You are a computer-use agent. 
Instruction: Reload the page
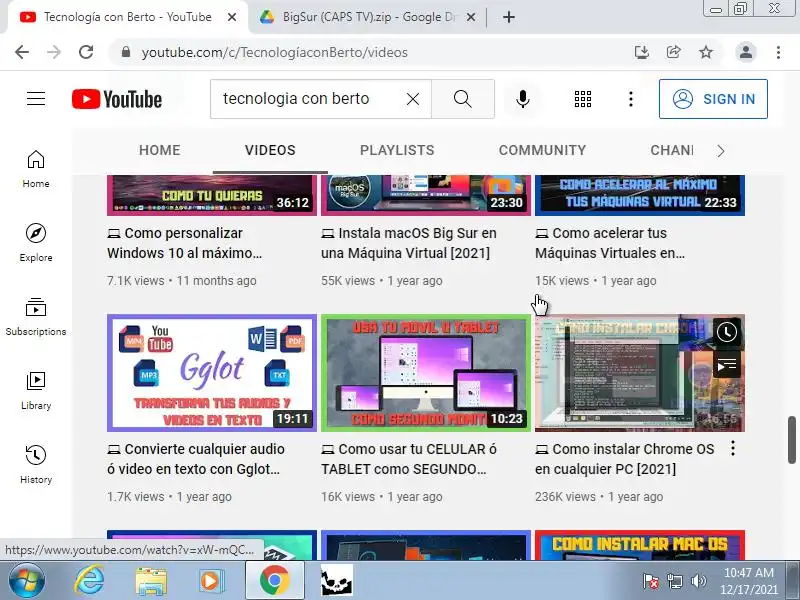pos(86,52)
